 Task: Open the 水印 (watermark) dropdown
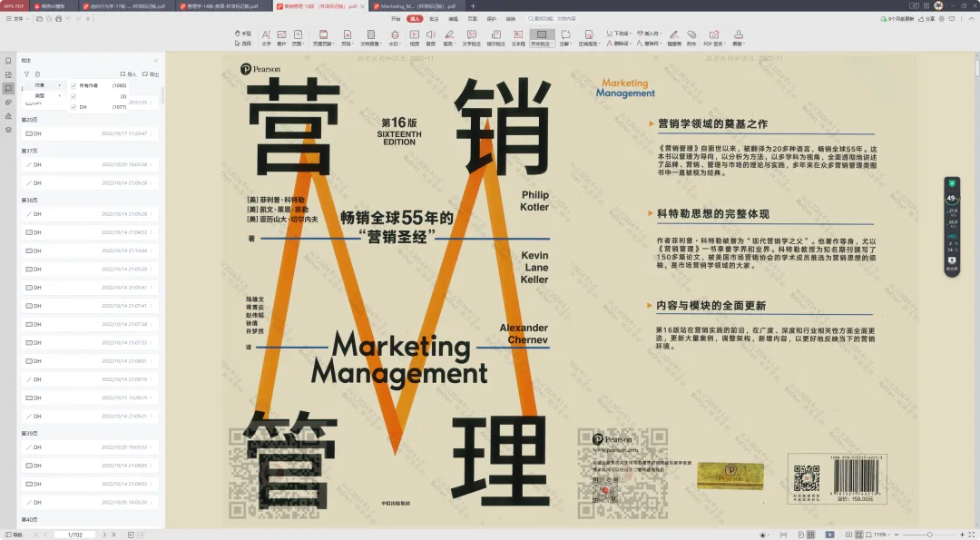pos(395,38)
